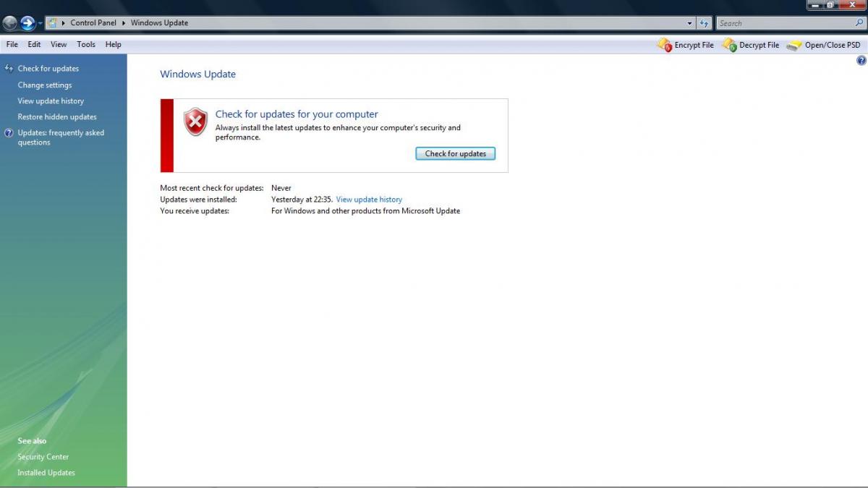Image resolution: width=868 pixels, height=488 pixels.
Task: Click the red shield error icon
Action: pyautogui.click(x=195, y=121)
